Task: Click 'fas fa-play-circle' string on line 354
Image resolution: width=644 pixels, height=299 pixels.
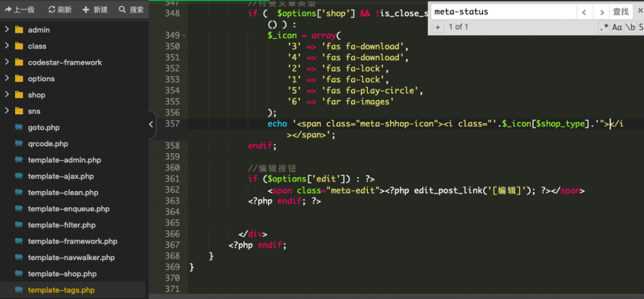Action: point(370,90)
